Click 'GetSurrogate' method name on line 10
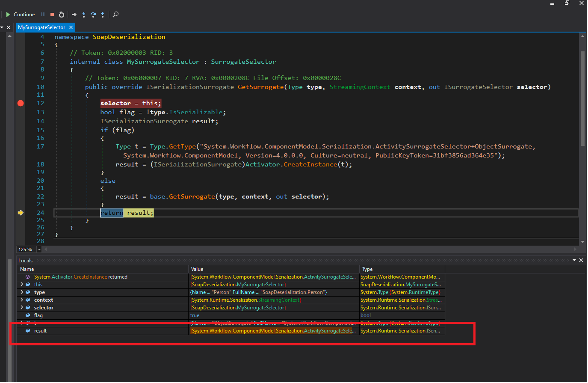This screenshot has width=588, height=383. click(260, 87)
